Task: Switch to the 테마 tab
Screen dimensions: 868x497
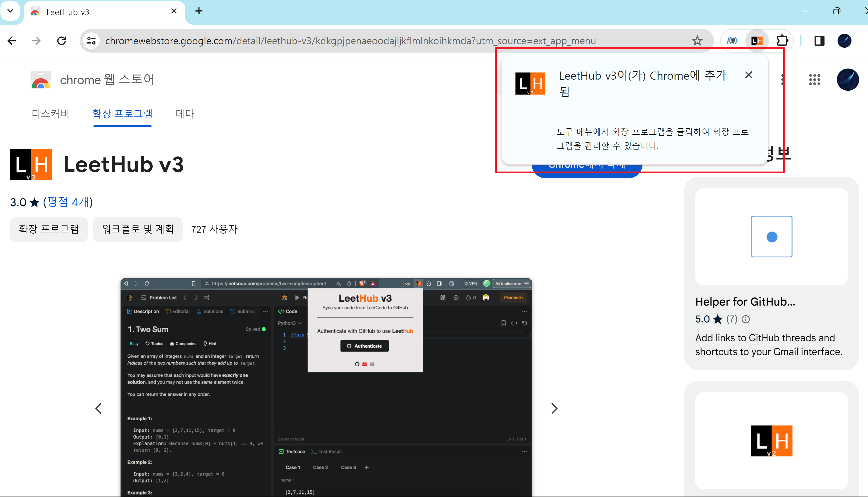Action: pos(185,114)
